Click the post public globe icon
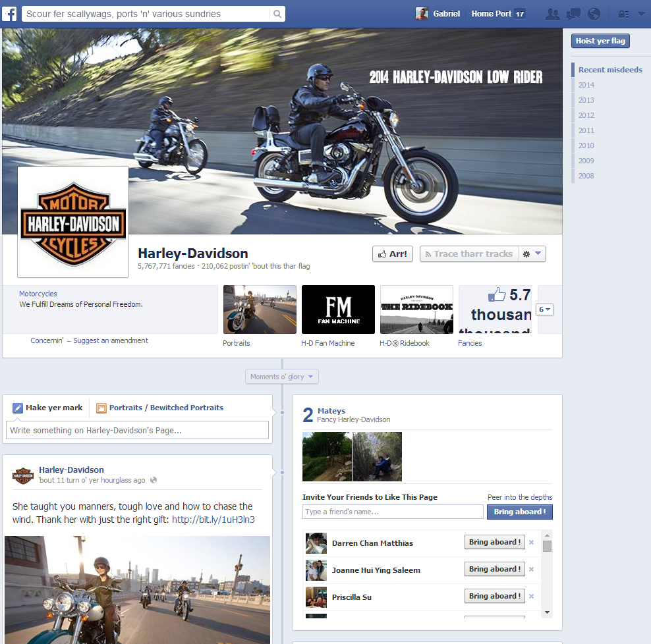The height and width of the screenshot is (644, 651). [x=154, y=480]
